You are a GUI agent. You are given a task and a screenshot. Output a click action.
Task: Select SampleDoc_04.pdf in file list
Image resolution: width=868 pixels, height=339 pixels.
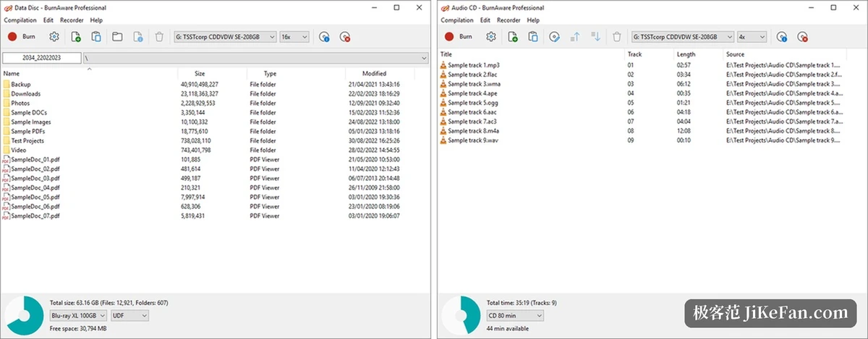208,188
